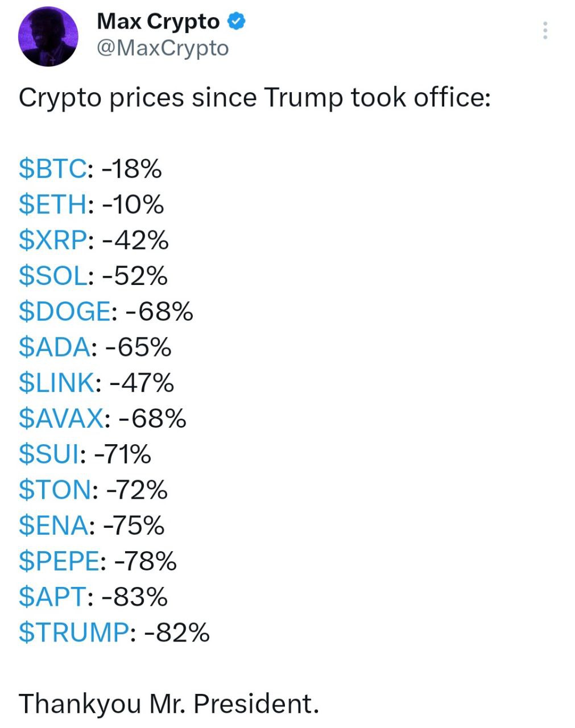This screenshot has width=575, height=728.
Task: Click the $TON cashtag link
Action: point(54,489)
